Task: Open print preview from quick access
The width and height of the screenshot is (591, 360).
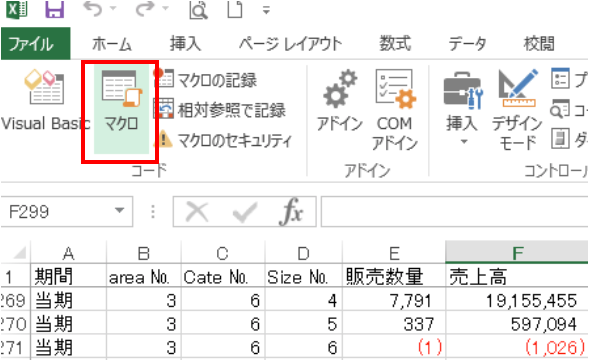Action: tap(198, 10)
